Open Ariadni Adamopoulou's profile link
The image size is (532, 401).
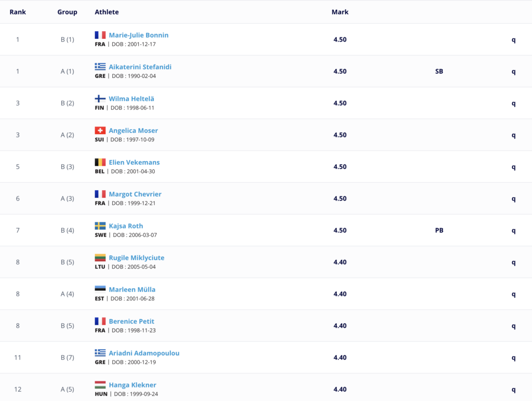click(144, 353)
